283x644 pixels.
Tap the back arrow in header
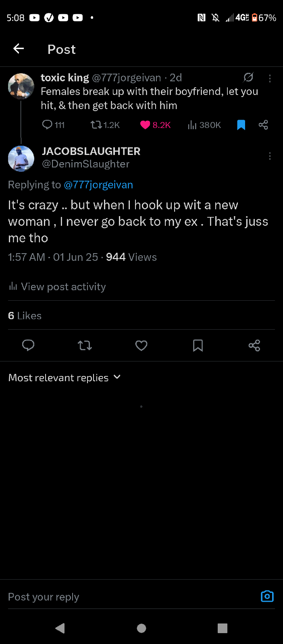19,49
